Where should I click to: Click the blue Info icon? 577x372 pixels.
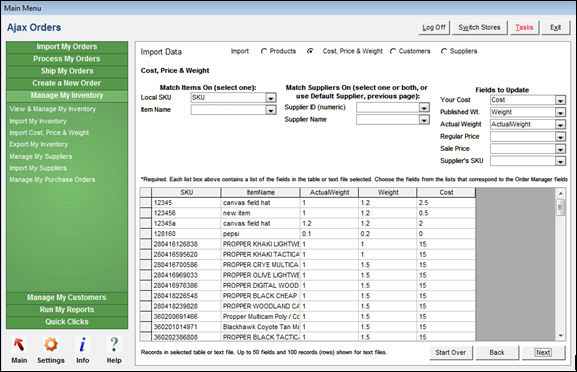(82, 344)
